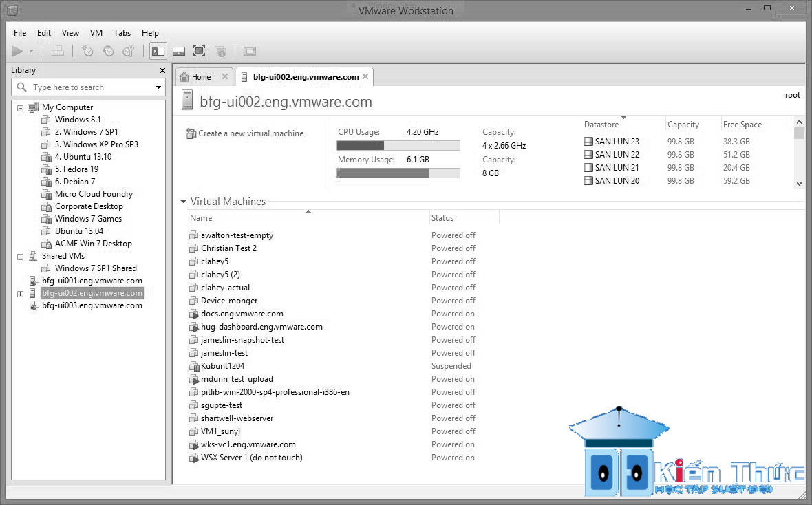Sort virtual machines by Status column
Image resolution: width=812 pixels, height=505 pixels.
442,218
